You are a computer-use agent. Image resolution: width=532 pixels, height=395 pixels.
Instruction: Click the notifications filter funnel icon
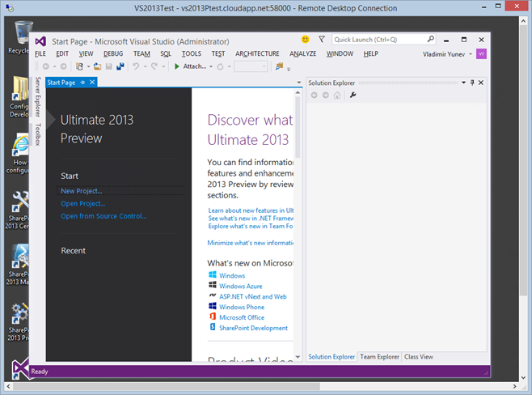321,39
